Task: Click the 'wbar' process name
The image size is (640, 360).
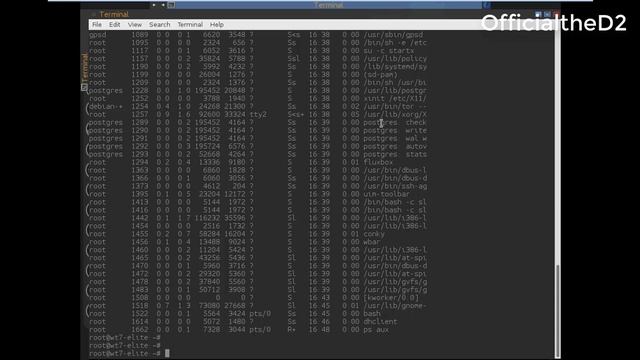Action: (x=372, y=242)
